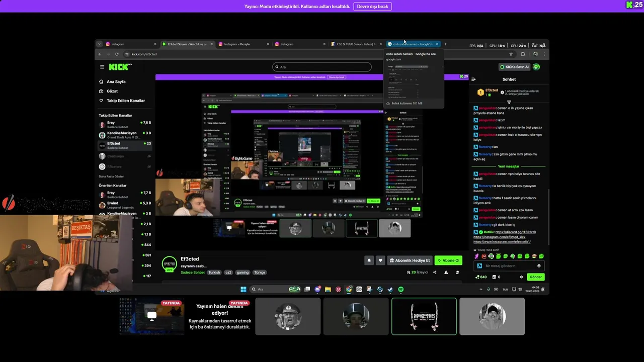The height and width of the screenshot is (362, 644).
Task: Reload the kick.com page
Action: coord(117,54)
